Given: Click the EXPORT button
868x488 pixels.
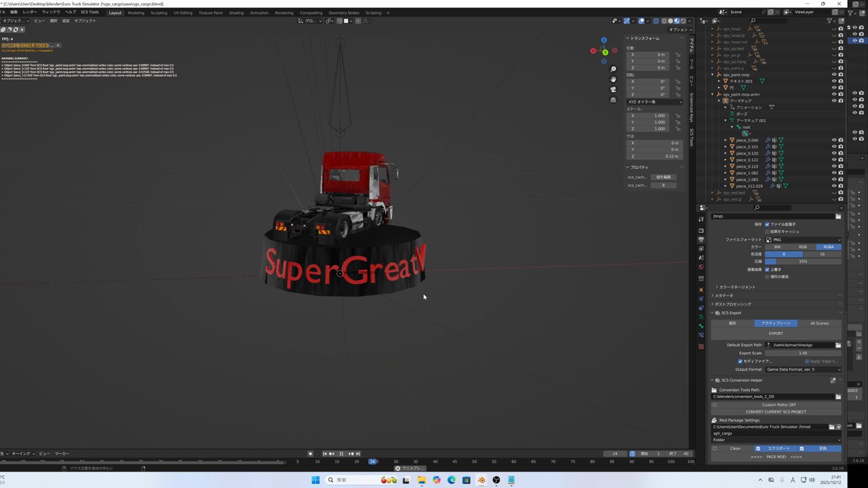Looking at the screenshot, I should tap(776, 333).
